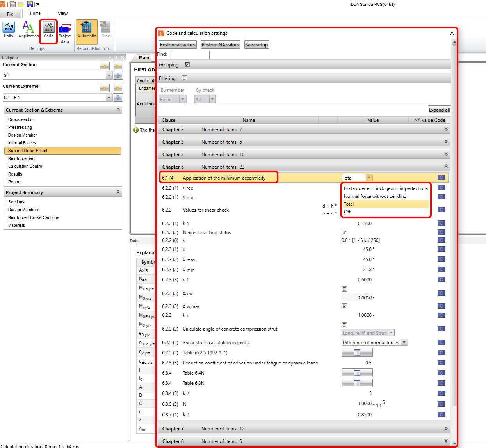Click into the Find text field
The image size is (486, 448).
[190, 55]
